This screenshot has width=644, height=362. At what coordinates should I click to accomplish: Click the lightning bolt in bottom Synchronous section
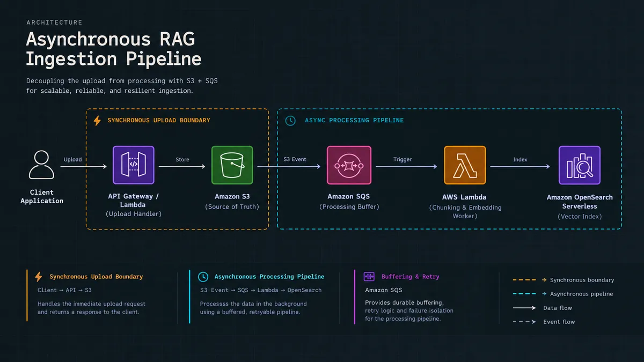pyautogui.click(x=38, y=277)
